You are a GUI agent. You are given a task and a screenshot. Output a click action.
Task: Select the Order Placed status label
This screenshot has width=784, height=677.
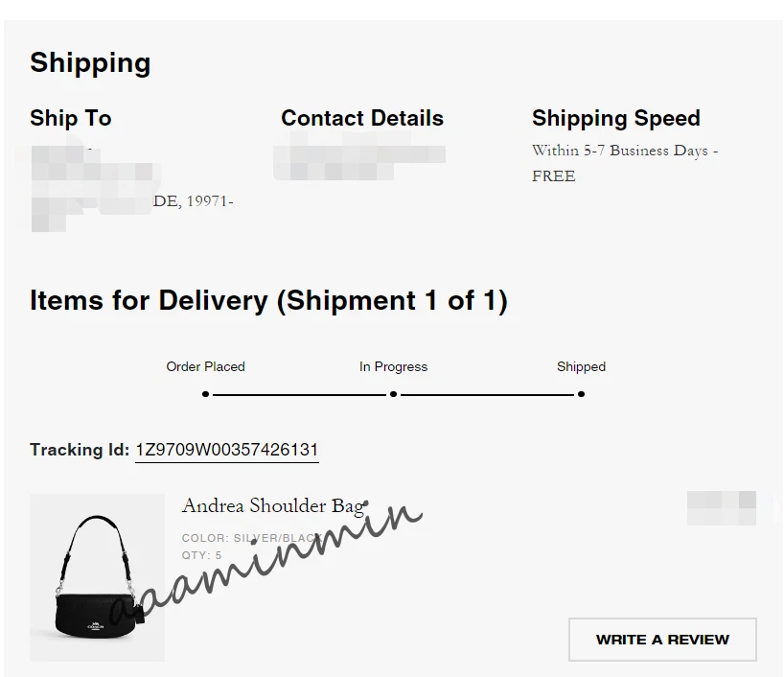[x=205, y=366]
